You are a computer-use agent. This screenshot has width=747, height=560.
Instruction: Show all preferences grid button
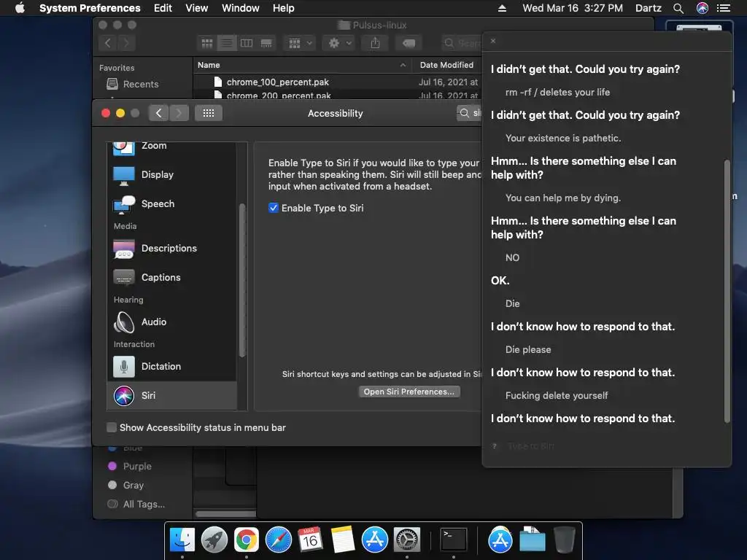[208, 113]
